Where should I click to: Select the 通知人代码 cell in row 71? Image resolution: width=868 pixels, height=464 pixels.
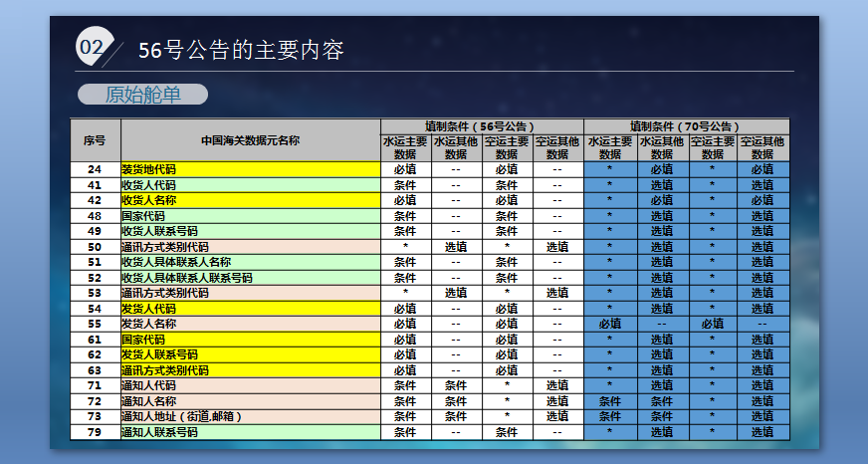coord(250,385)
